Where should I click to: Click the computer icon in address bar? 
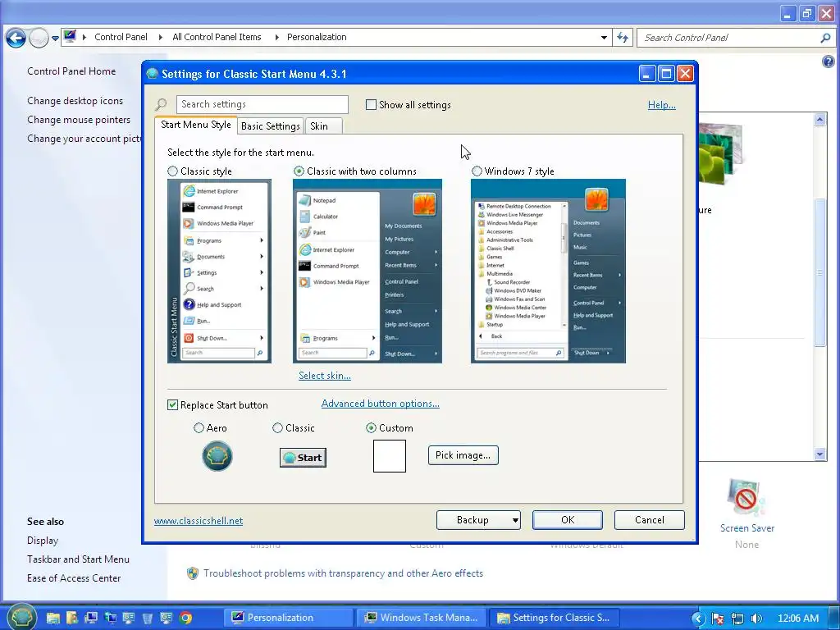pyautogui.click(x=70, y=36)
